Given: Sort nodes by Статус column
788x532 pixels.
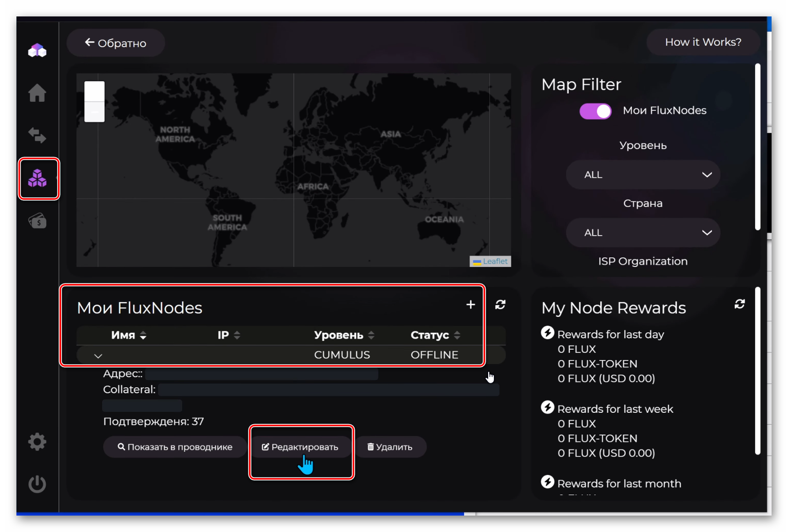Looking at the screenshot, I should (x=435, y=335).
